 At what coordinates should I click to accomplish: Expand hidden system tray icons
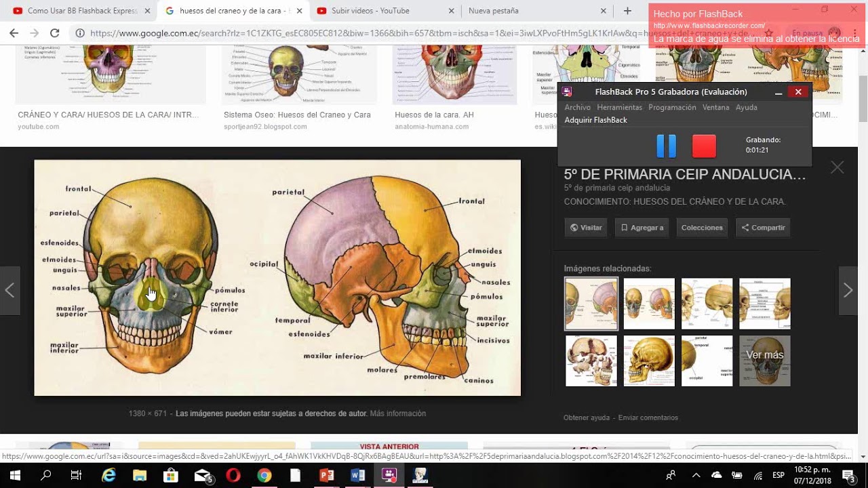coord(696,475)
